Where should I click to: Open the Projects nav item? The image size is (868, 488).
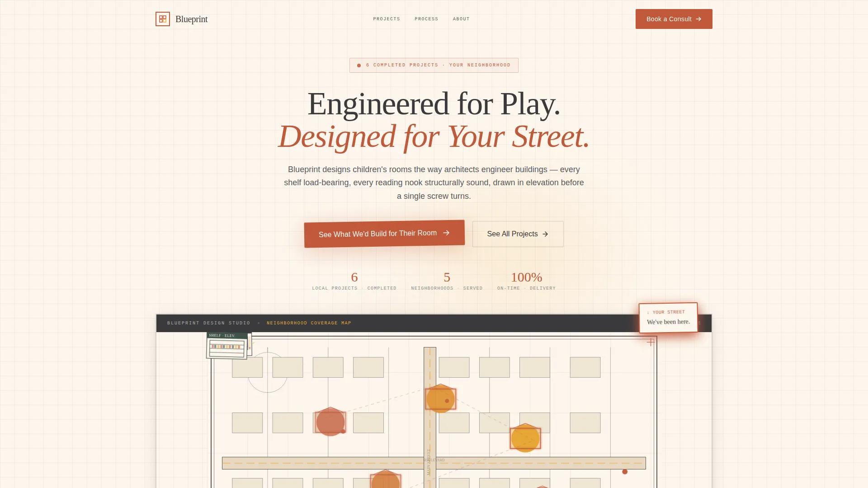point(387,19)
